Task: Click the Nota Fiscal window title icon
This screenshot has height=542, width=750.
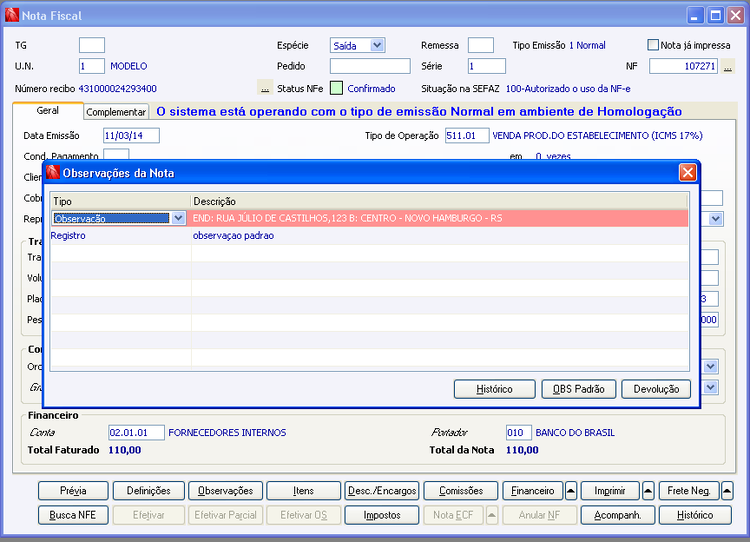Action: coord(11,15)
